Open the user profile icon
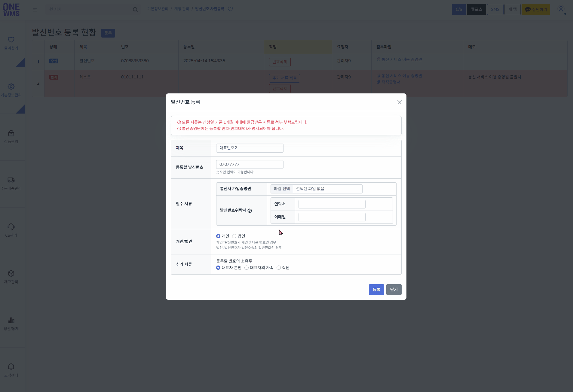This screenshot has width=573, height=392. point(561,9)
